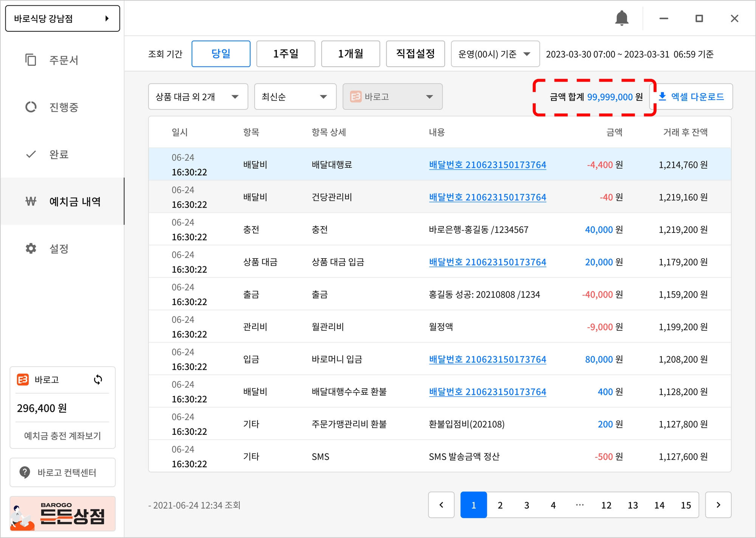Image resolution: width=756 pixels, height=538 pixels.
Task: Go to next page with right chevron
Action: pyautogui.click(x=718, y=505)
